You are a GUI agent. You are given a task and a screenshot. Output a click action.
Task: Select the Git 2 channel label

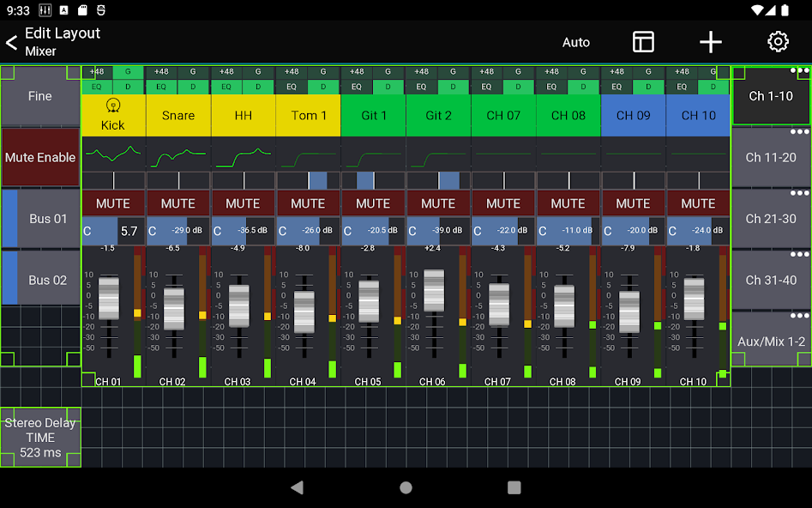[x=439, y=115]
